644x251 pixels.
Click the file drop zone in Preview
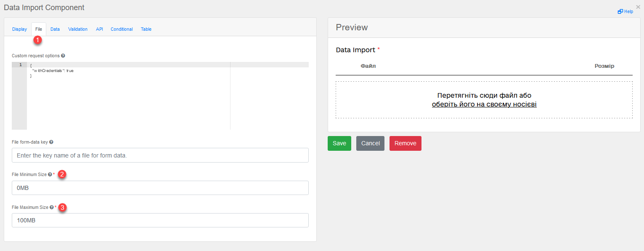click(x=484, y=100)
